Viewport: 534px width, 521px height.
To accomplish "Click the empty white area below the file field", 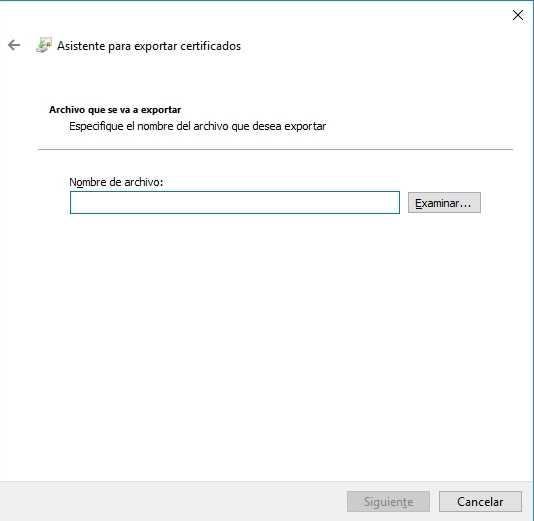I will pyautogui.click(x=266, y=341).
